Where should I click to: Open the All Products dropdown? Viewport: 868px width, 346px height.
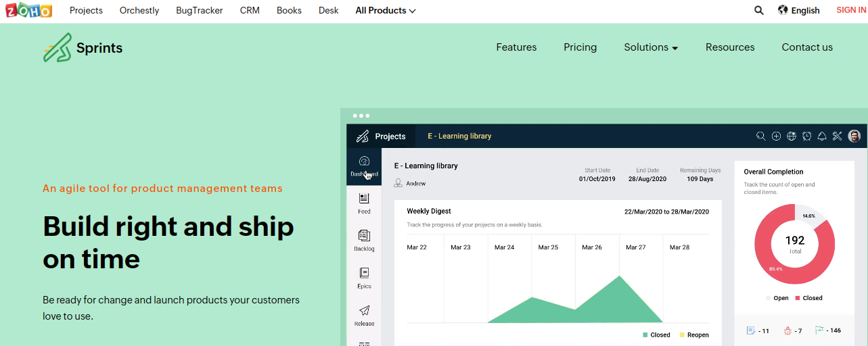386,10
